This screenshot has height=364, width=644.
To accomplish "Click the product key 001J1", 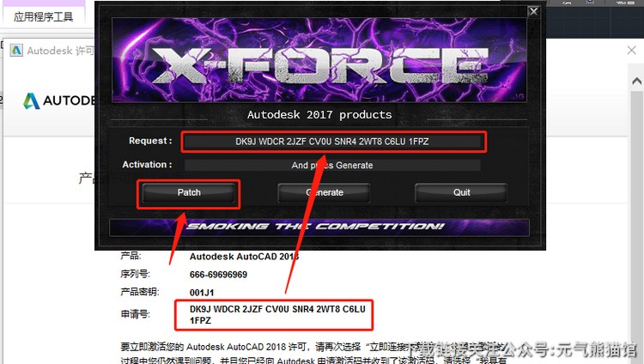I will point(202,293).
